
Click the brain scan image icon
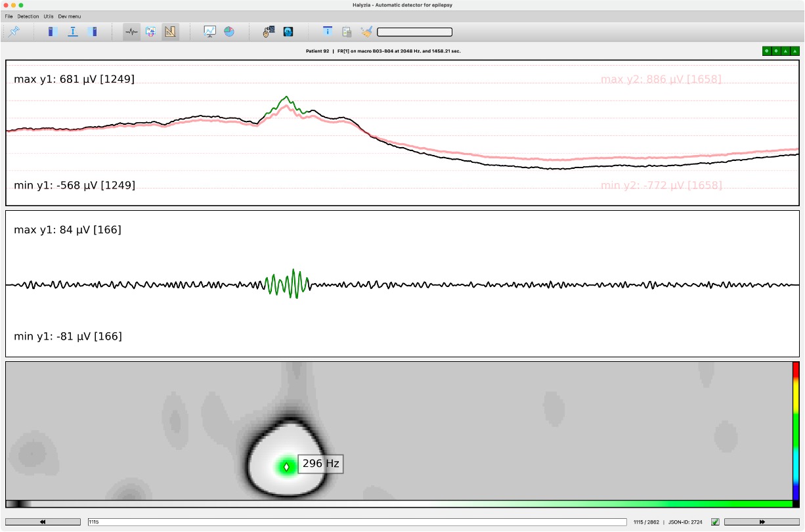tap(288, 32)
